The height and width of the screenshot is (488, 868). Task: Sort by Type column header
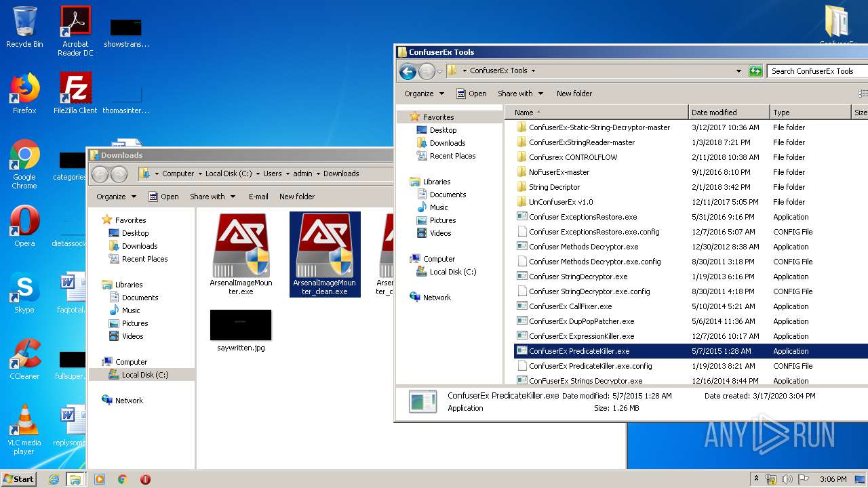click(810, 113)
